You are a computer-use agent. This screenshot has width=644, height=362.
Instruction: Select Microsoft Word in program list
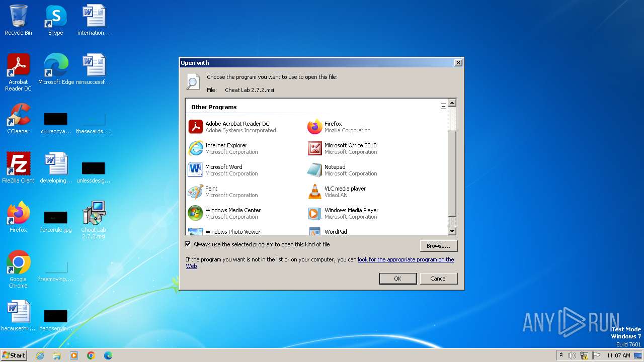tap(223, 170)
